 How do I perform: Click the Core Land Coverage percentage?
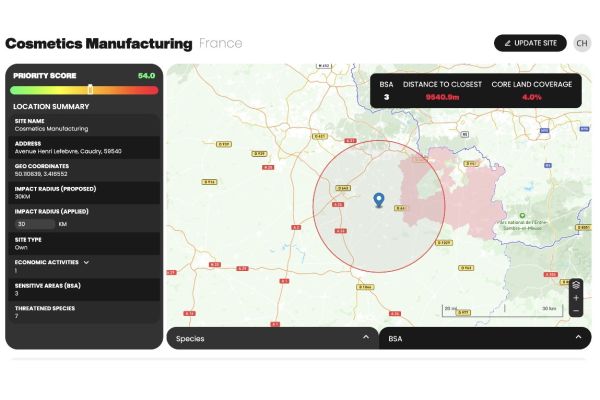(x=531, y=97)
